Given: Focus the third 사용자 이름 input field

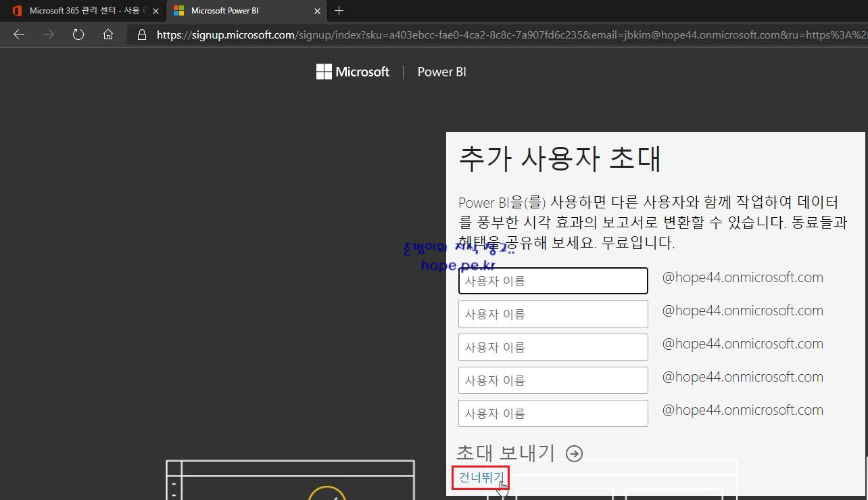Looking at the screenshot, I should pos(553,347).
